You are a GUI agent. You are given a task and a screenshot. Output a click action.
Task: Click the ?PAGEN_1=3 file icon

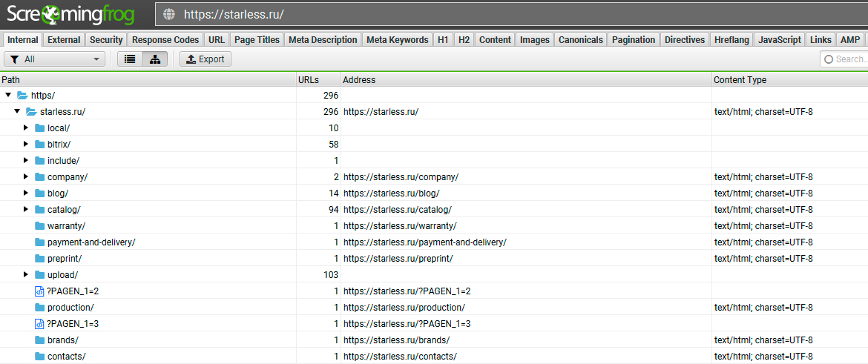40,324
